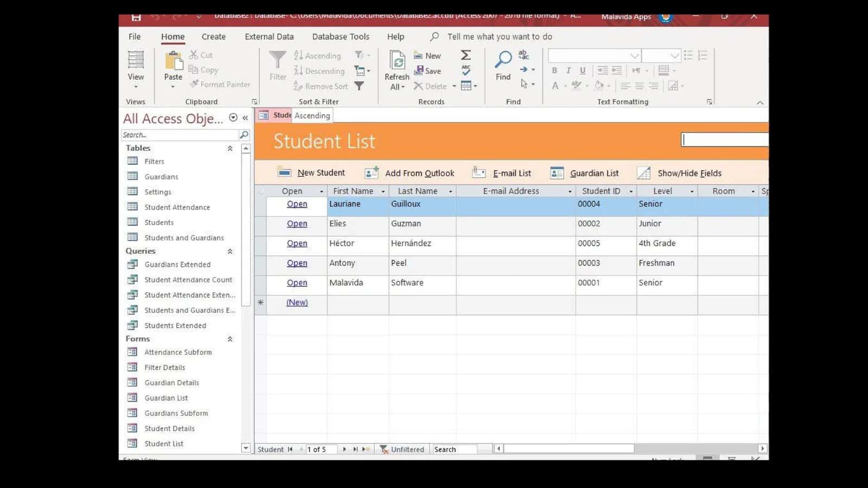Switch to the Create tab
The image size is (868, 488).
tap(214, 36)
